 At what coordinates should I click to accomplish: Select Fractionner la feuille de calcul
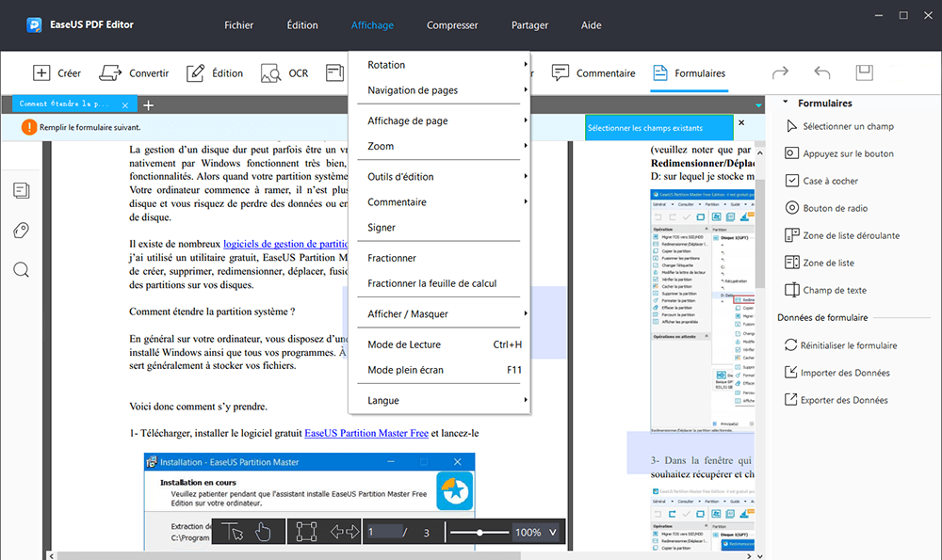coord(439,283)
